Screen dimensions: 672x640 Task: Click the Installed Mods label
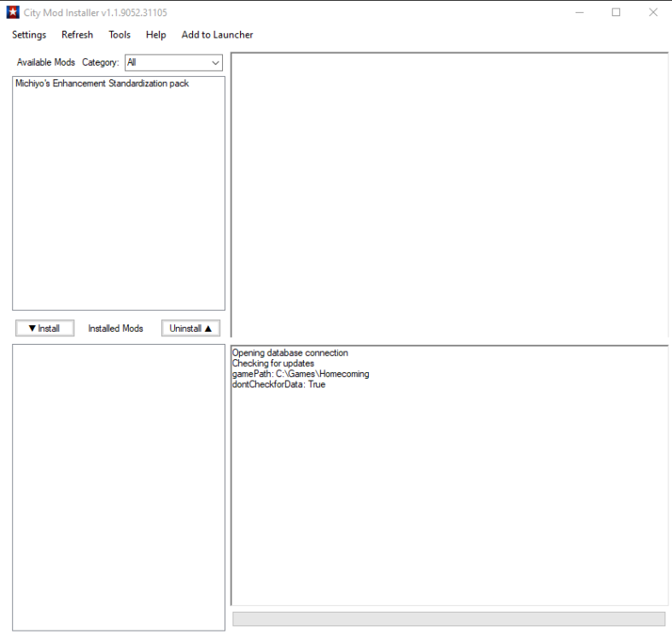pyautogui.click(x=116, y=329)
